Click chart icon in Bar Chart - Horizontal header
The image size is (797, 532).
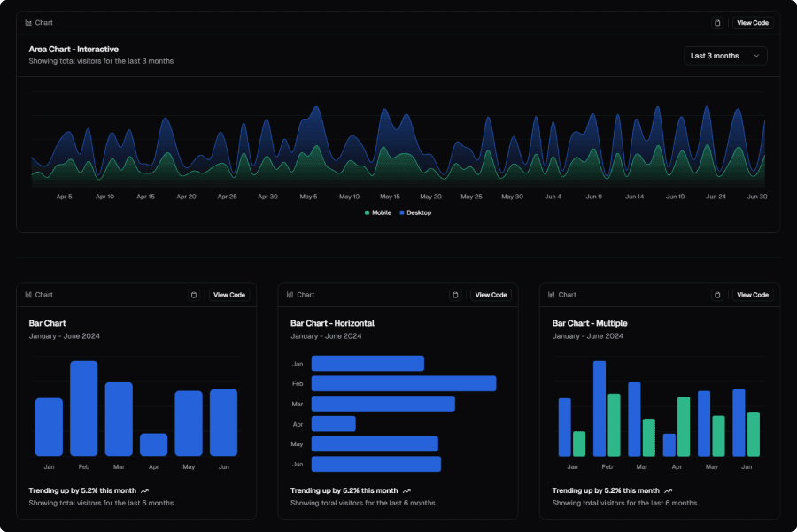(x=290, y=295)
